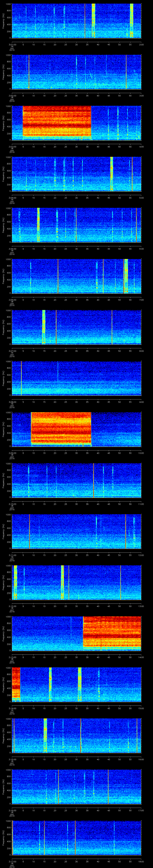The height and width of the screenshot is (868, 153).
Task: Click the '3:13:00' start time label
Action: tap(12, 657)
